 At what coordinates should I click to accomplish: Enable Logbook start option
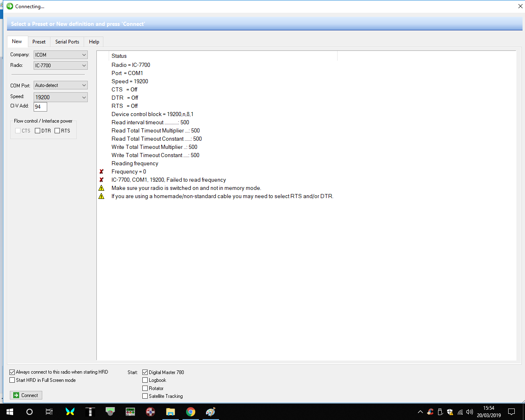click(x=145, y=380)
